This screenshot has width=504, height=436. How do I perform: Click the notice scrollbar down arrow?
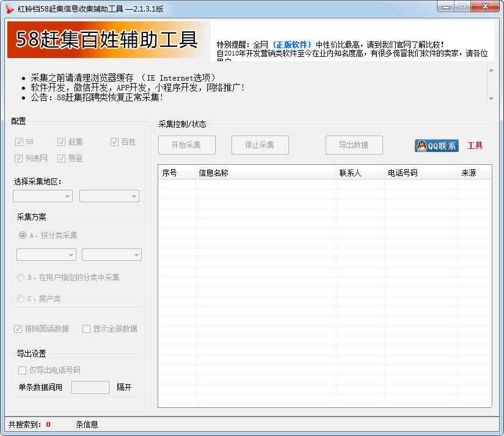pos(491,99)
